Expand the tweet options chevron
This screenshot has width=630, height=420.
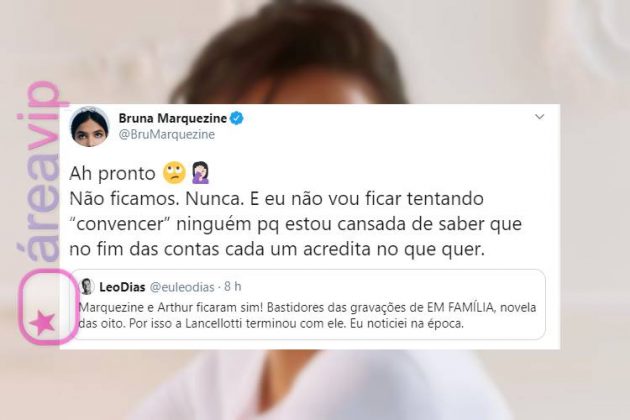pos(539,117)
